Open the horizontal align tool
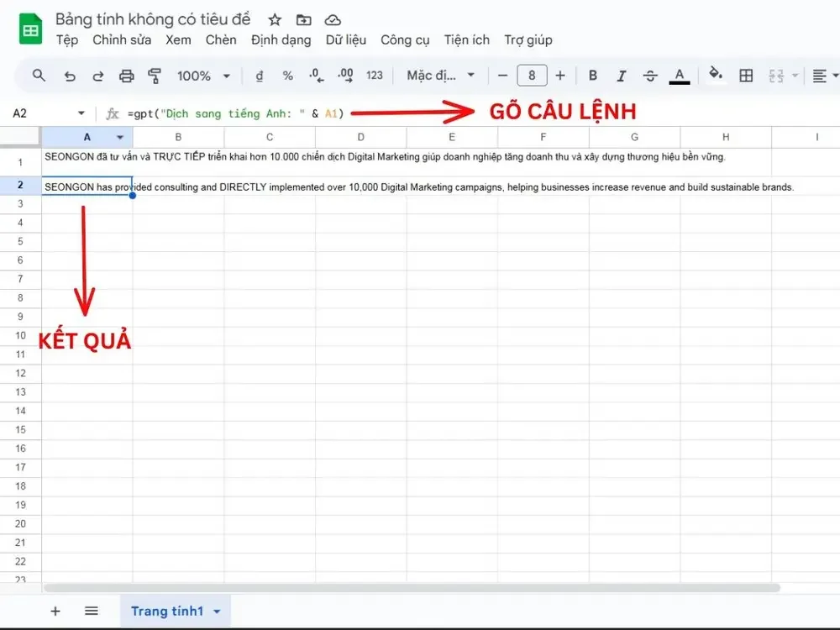The image size is (840, 630). click(x=820, y=76)
